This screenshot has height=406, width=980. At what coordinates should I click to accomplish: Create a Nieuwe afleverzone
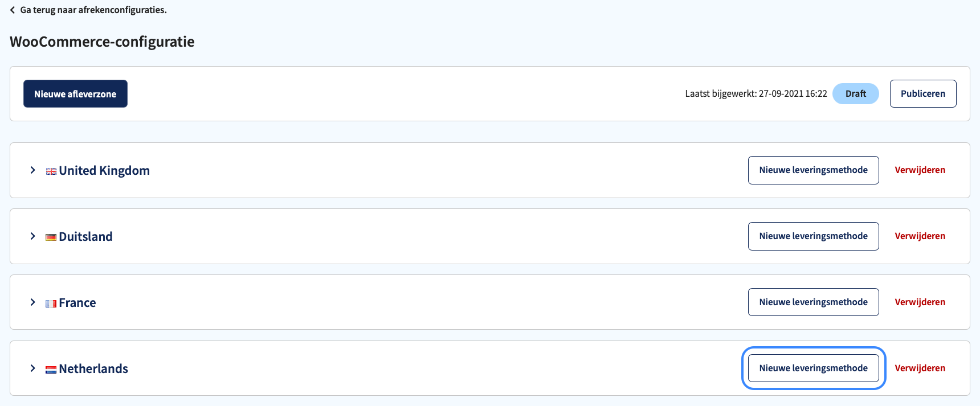tap(75, 94)
